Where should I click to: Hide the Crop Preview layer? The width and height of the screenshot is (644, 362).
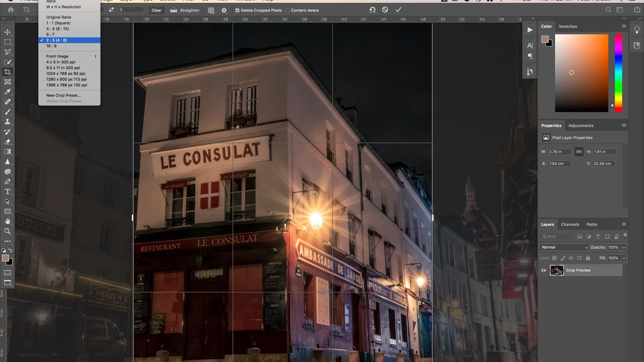click(x=543, y=270)
